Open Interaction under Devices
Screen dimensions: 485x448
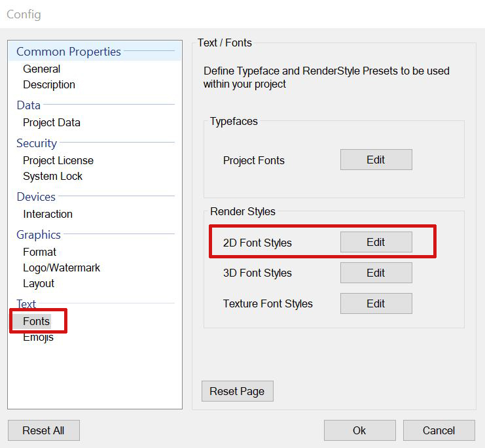coord(48,214)
